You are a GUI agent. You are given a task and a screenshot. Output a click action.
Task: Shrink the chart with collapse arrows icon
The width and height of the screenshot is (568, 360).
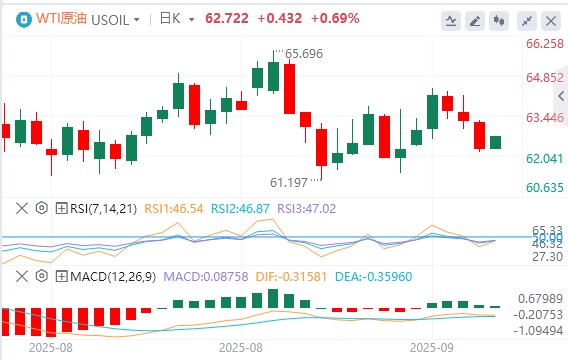[527, 21]
